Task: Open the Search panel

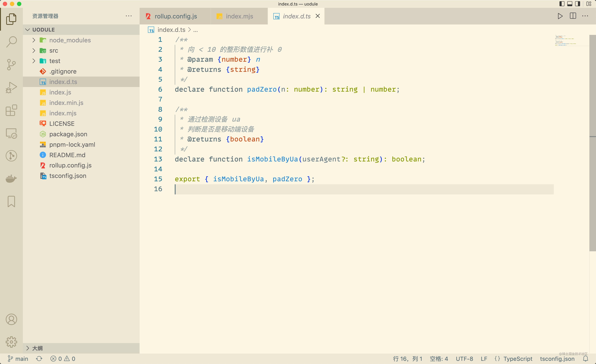Action: click(x=11, y=42)
